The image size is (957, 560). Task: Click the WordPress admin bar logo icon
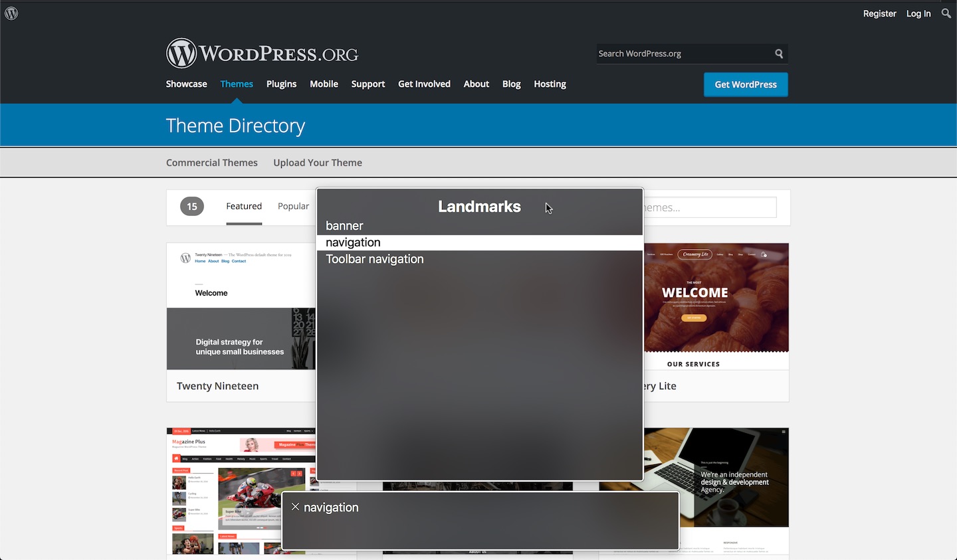click(x=11, y=13)
